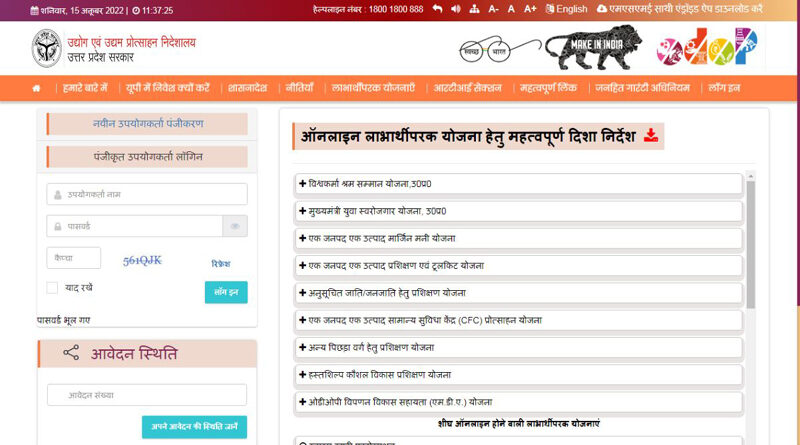
Task: Switch language to English
Action: [x=566, y=9]
